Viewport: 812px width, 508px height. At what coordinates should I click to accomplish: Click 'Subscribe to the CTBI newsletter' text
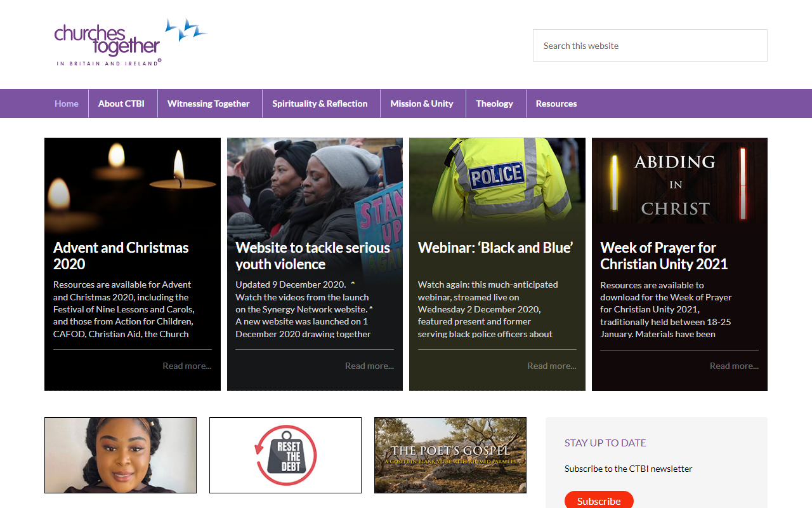click(629, 469)
